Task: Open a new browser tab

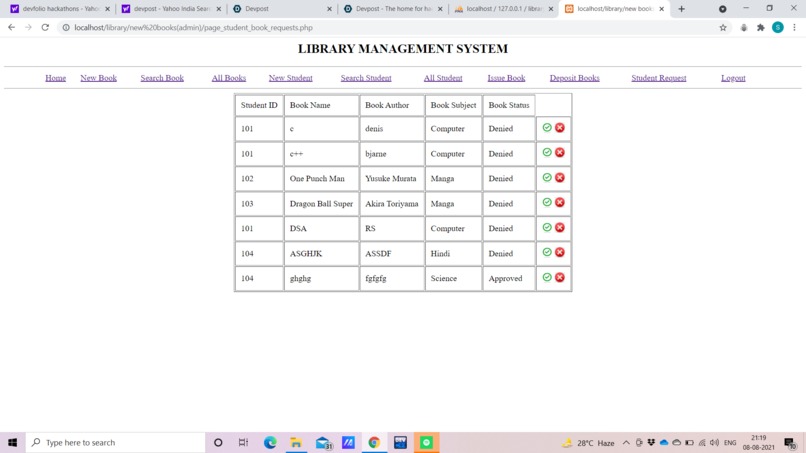Action: [x=682, y=9]
